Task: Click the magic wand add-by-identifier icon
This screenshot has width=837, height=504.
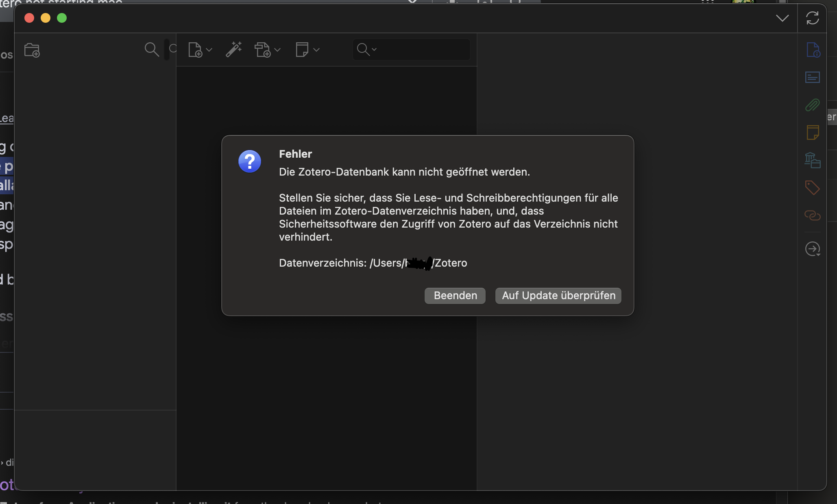Action: [234, 50]
